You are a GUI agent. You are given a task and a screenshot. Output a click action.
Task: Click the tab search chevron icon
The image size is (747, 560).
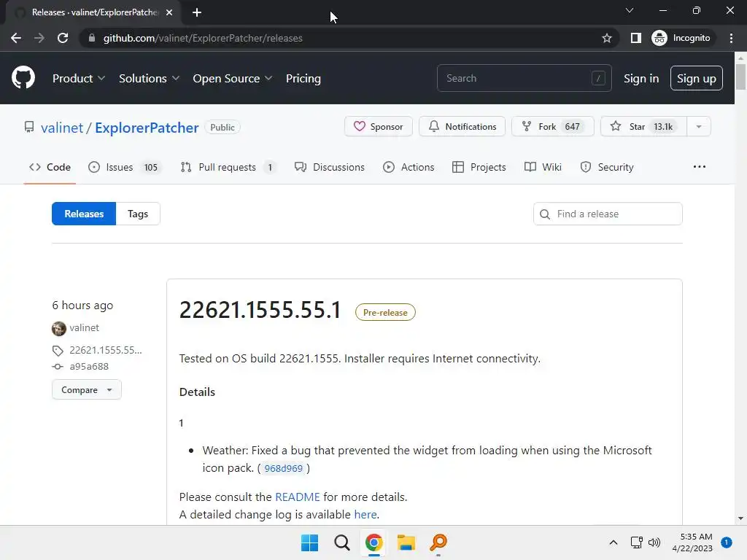[x=630, y=10]
